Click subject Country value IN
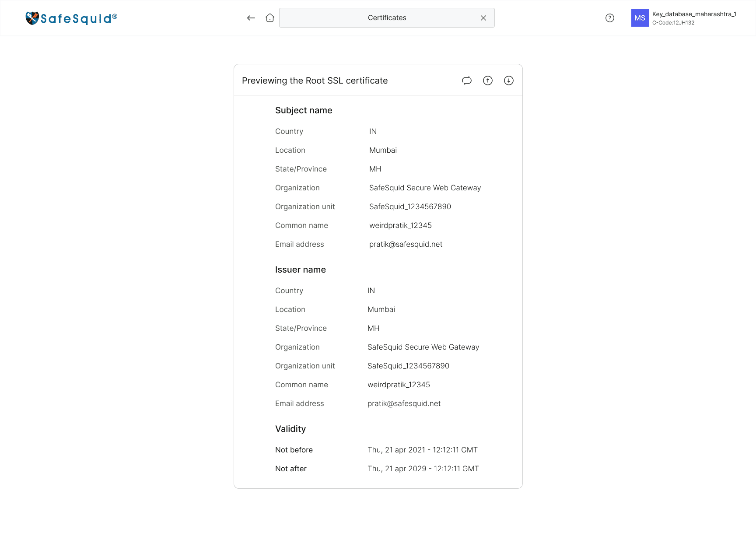 point(373,131)
